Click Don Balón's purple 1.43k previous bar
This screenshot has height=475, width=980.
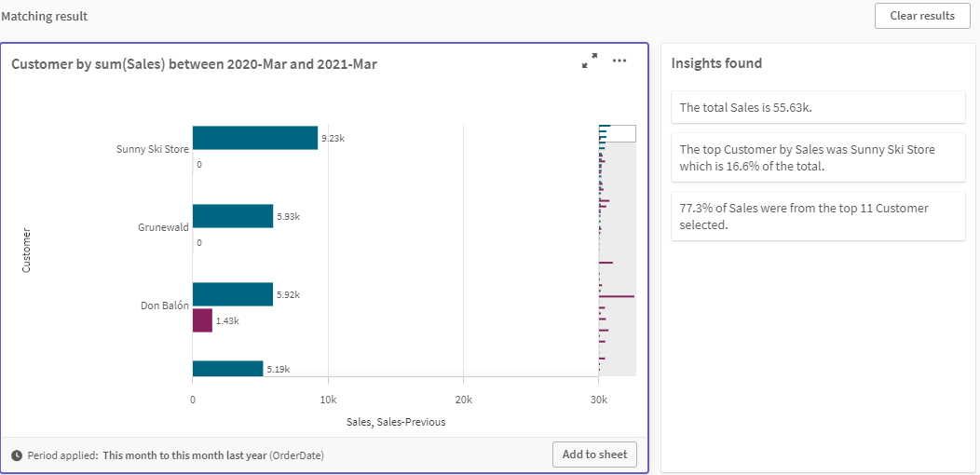pos(202,320)
